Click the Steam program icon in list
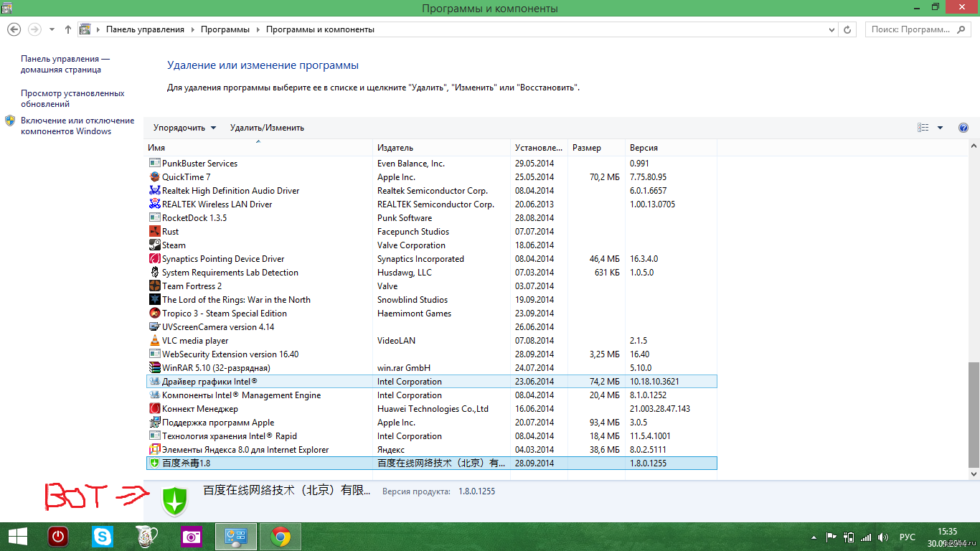 (x=154, y=245)
